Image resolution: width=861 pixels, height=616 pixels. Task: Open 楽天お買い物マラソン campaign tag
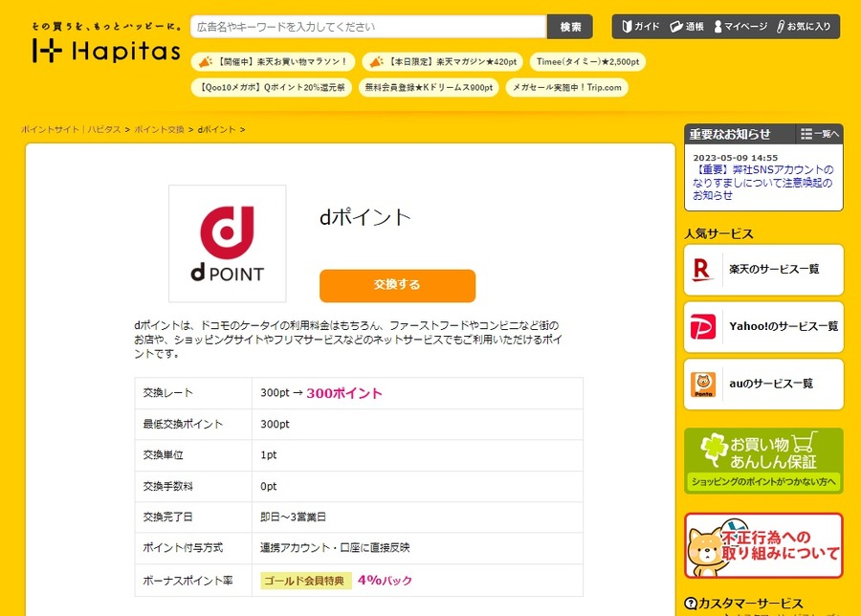[x=273, y=62]
